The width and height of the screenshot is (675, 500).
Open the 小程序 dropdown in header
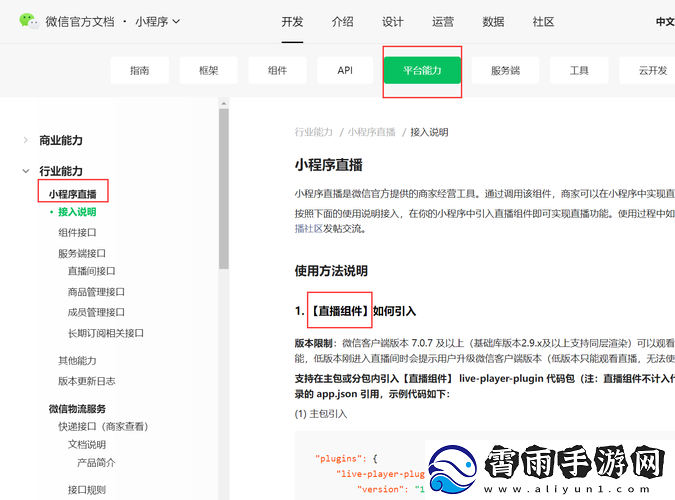pyautogui.click(x=158, y=22)
